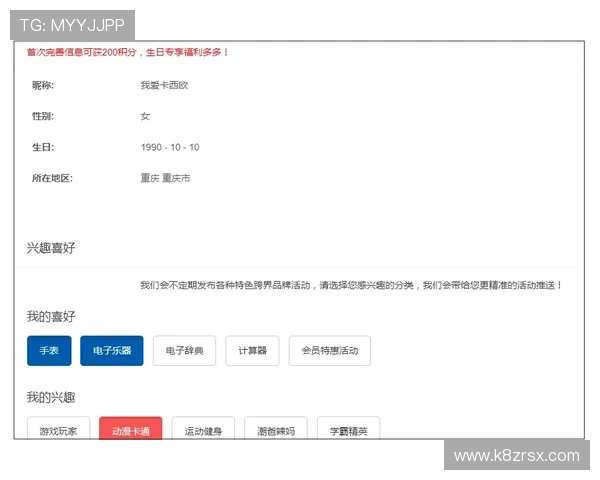Click the 兴趣喜好 section heading
This screenshot has height=480, width=600.
click(x=51, y=248)
